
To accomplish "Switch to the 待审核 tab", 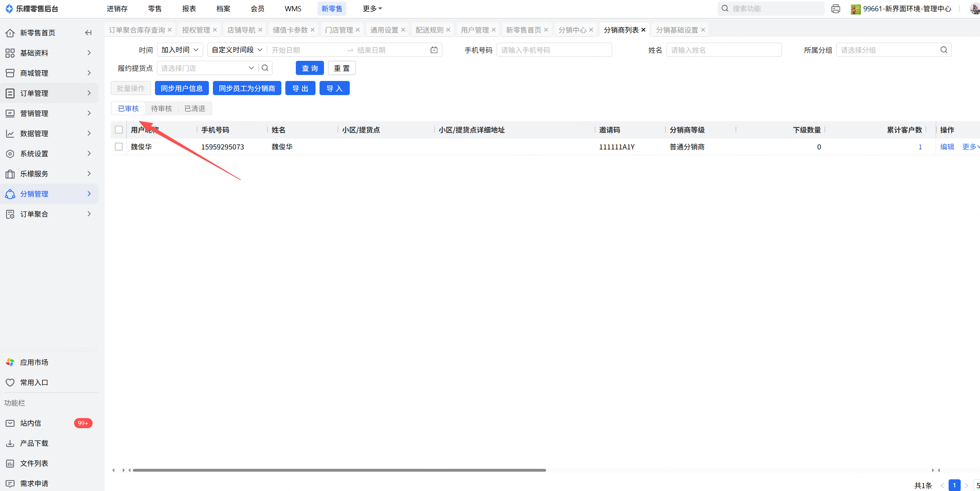I will pyautogui.click(x=161, y=108).
